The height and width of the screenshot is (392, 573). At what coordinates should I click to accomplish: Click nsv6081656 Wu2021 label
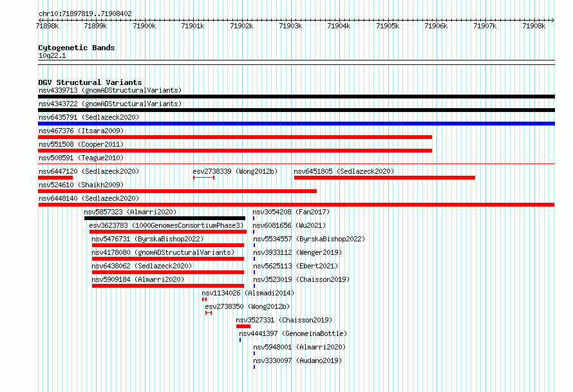[x=290, y=225]
